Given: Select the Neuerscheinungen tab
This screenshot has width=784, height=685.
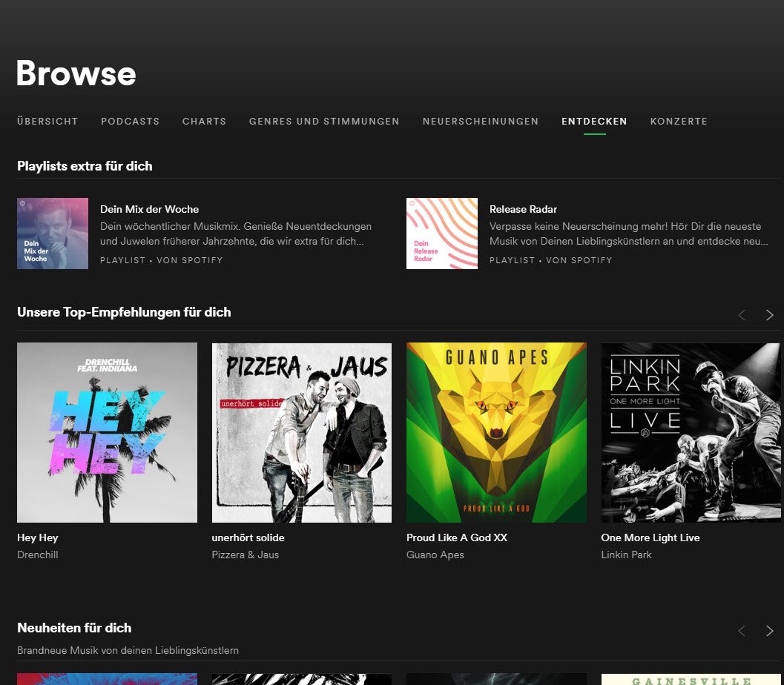Looking at the screenshot, I should point(480,121).
